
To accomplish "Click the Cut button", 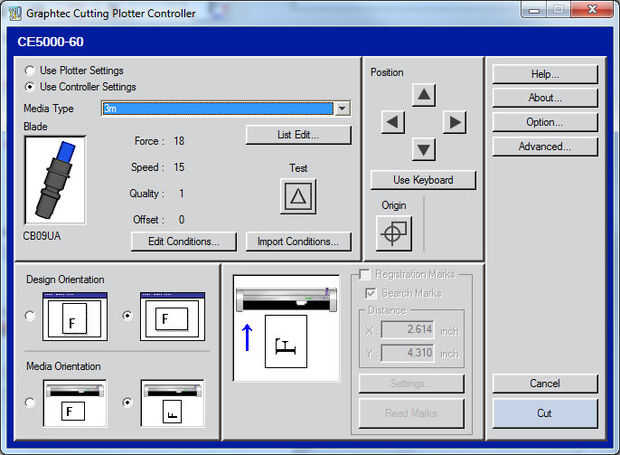I will tap(545, 413).
